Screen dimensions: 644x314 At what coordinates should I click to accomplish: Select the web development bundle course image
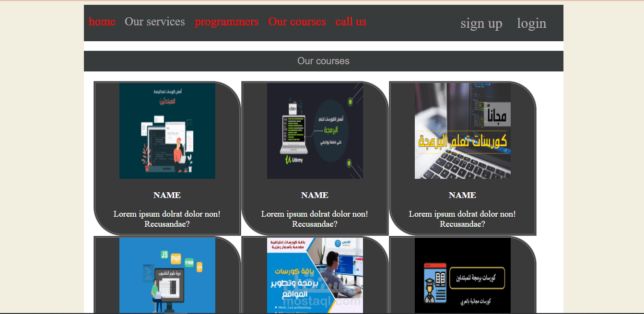[315, 276]
